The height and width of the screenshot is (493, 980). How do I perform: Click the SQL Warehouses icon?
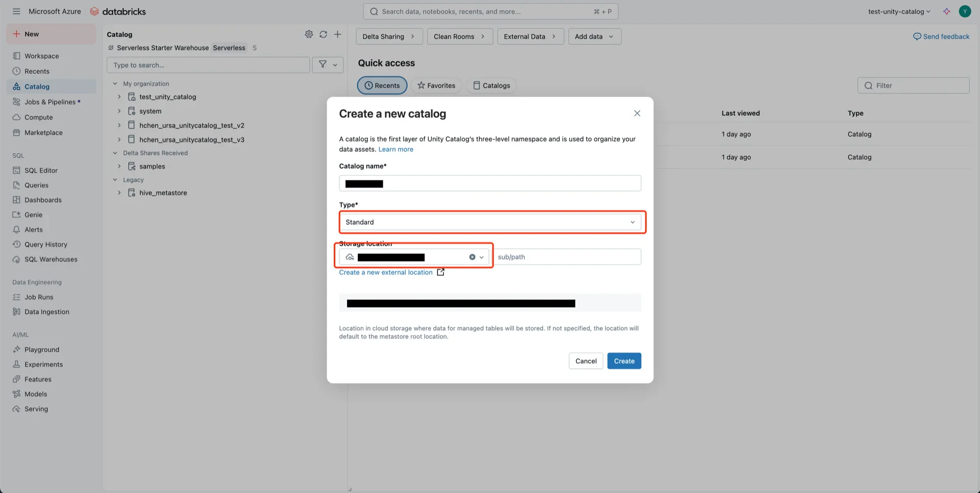click(16, 259)
